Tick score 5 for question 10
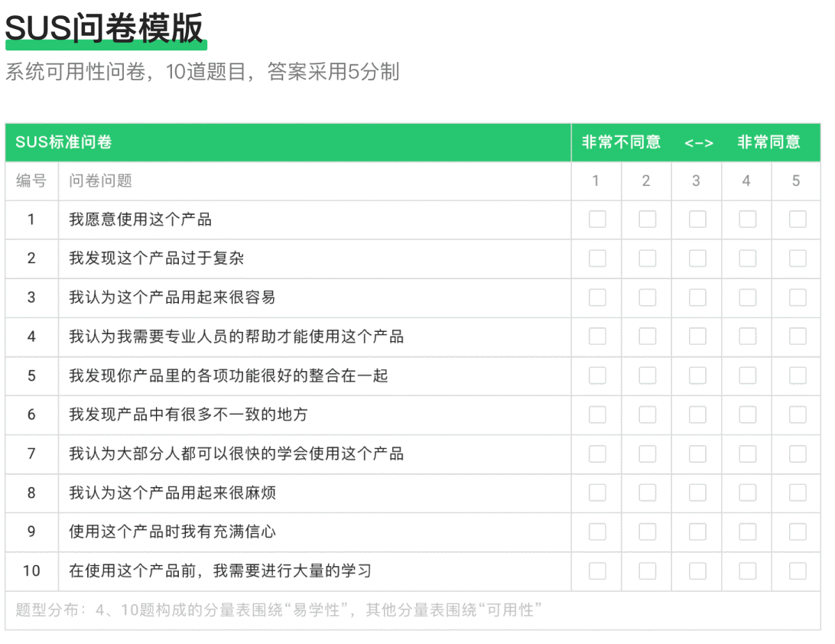 coord(798,571)
